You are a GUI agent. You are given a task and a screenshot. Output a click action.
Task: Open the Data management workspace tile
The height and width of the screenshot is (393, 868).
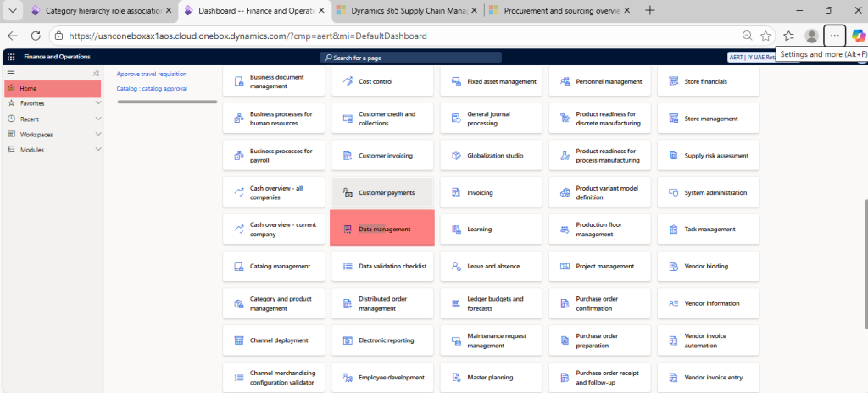(382, 229)
